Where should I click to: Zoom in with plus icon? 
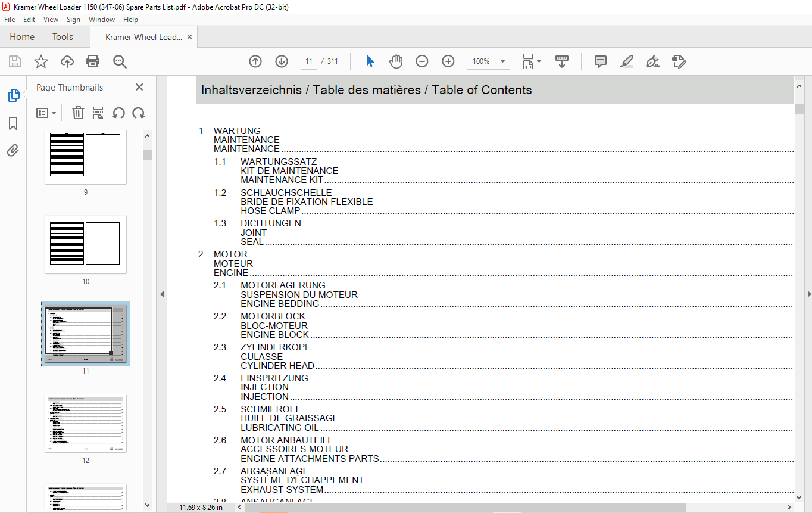point(448,61)
